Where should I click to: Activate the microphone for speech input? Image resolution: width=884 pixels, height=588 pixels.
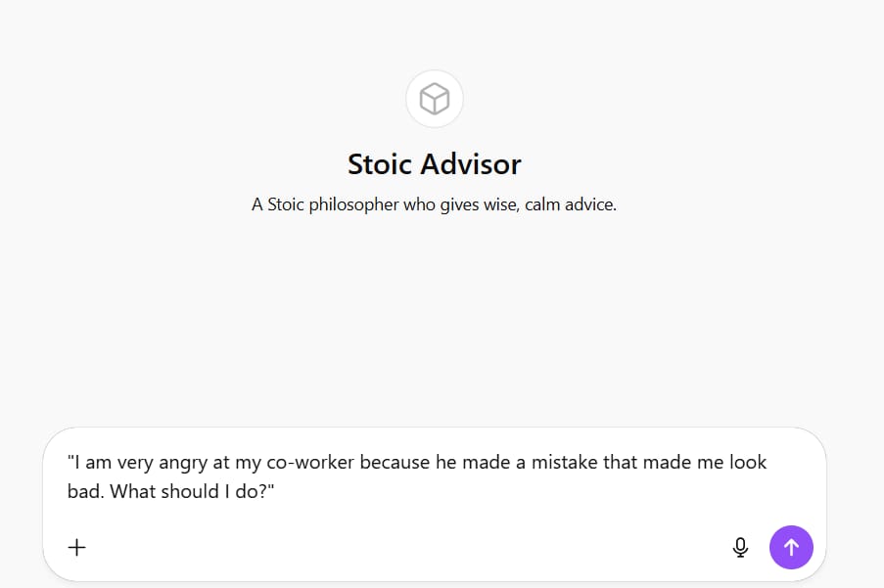pos(740,547)
